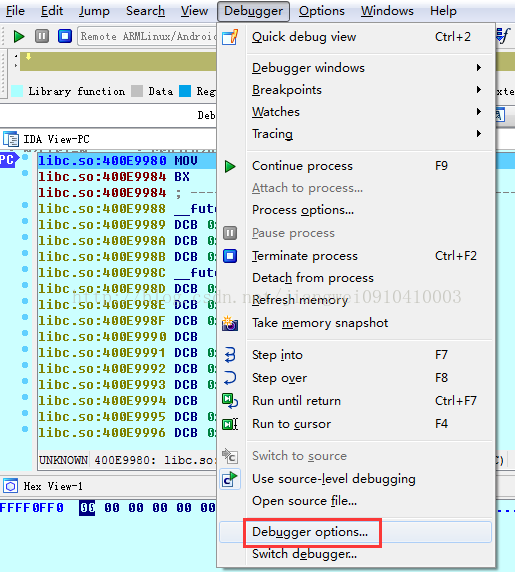Click the olive navigation band overview
515x572 pixels.
[118, 61]
